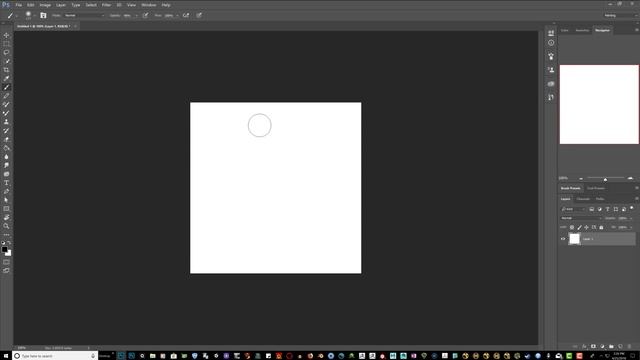Open the Windows Start menu
The image size is (640, 360).
(6, 356)
